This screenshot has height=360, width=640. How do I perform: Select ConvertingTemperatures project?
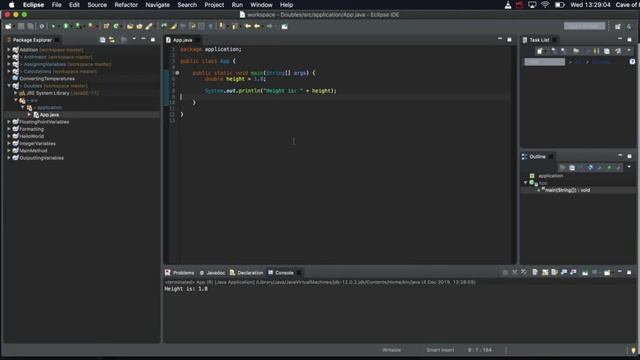coord(47,79)
